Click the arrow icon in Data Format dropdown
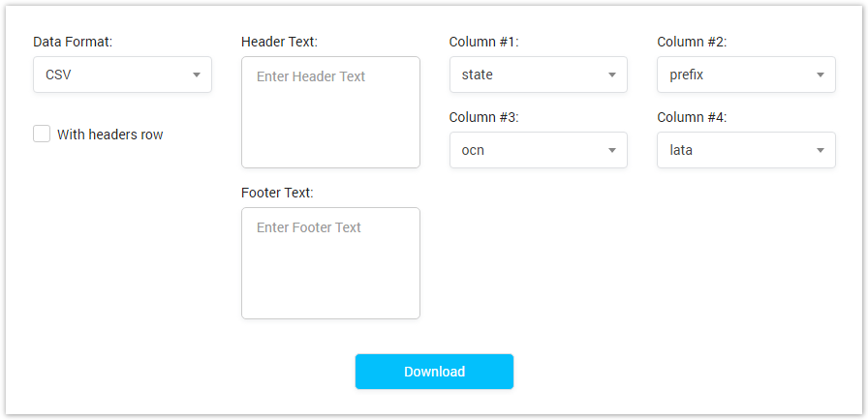The height and width of the screenshot is (420, 868). (196, 75)
